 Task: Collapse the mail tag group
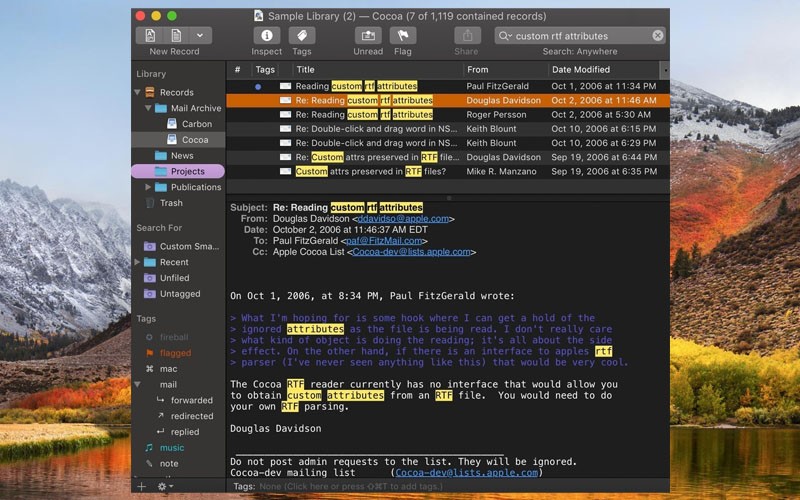point(137,384)
